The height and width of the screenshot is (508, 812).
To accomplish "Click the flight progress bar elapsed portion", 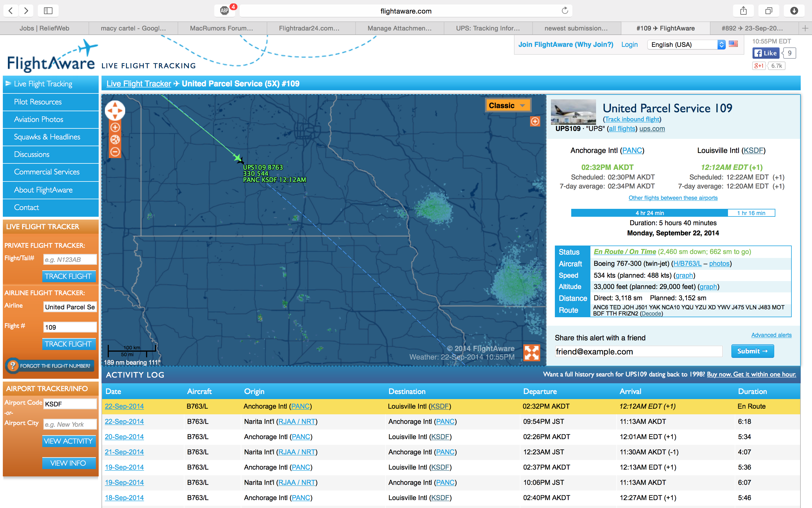I will tap(649, 213).
